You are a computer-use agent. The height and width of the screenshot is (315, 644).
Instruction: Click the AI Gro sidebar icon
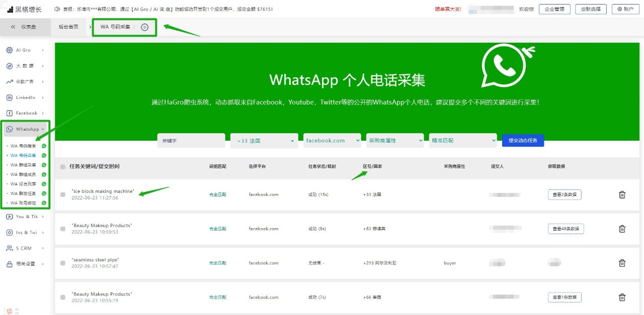(x=10, y=50)
